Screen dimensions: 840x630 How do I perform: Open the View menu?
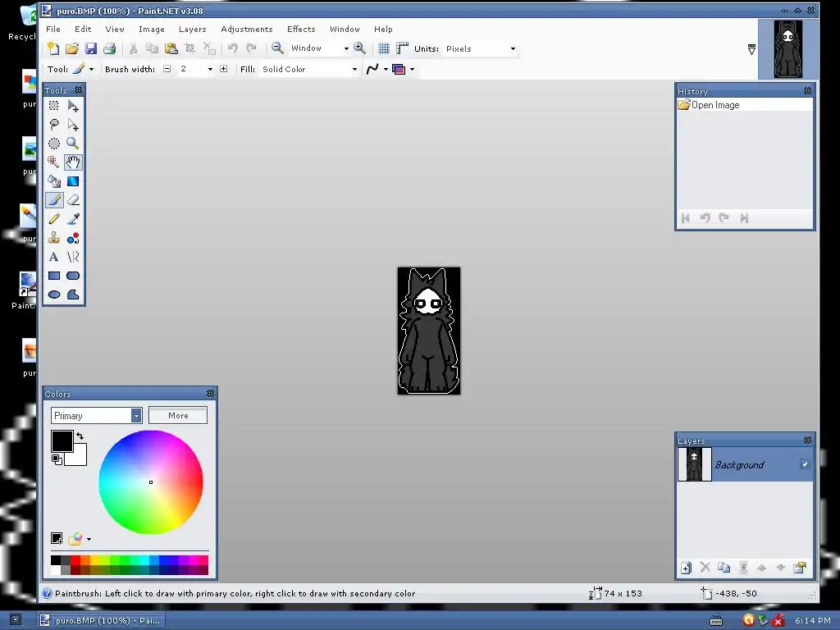coord(115,29)
